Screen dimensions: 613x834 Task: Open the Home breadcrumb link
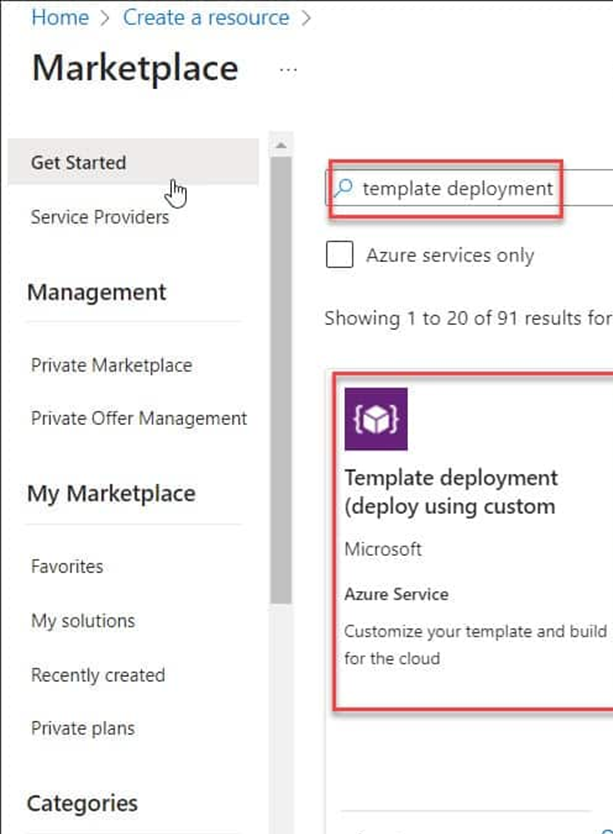[60, 18]
